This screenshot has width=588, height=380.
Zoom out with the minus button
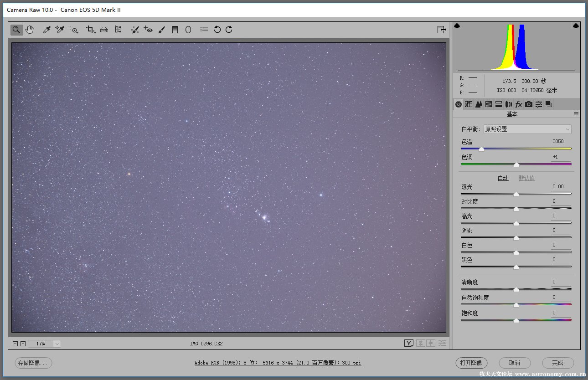pos(15,344)
